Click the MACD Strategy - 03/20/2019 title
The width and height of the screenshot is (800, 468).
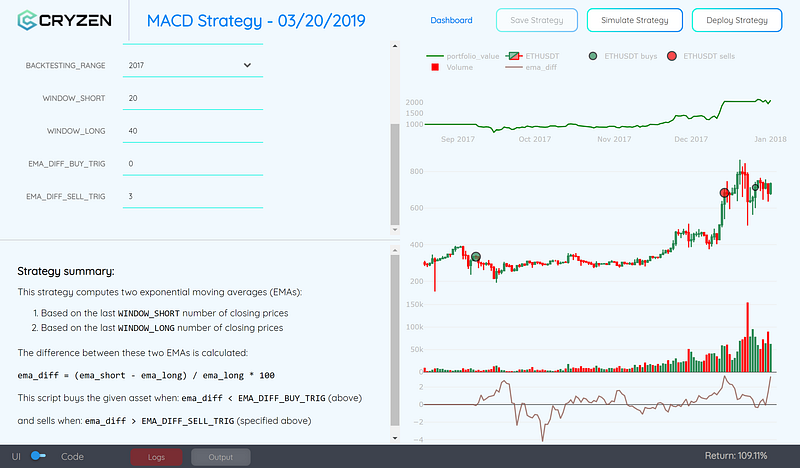[256, 21]
